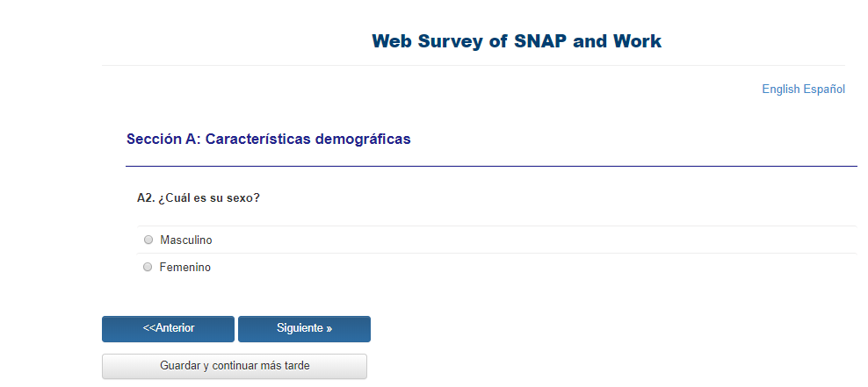
Task: Proceed with the Siguiente button
Action: coord(304,328)
